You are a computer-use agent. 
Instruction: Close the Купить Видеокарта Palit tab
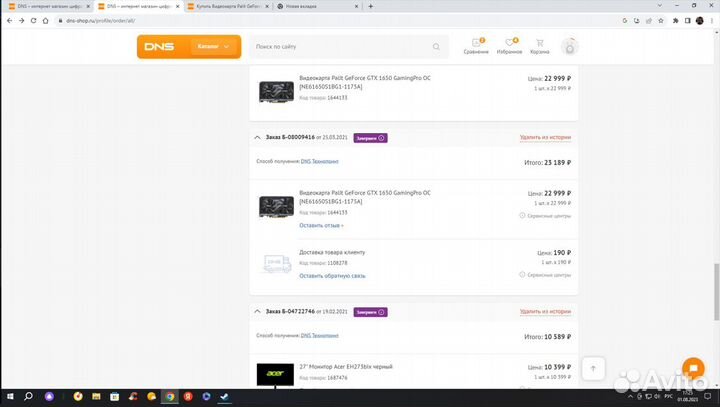[267, 6]
